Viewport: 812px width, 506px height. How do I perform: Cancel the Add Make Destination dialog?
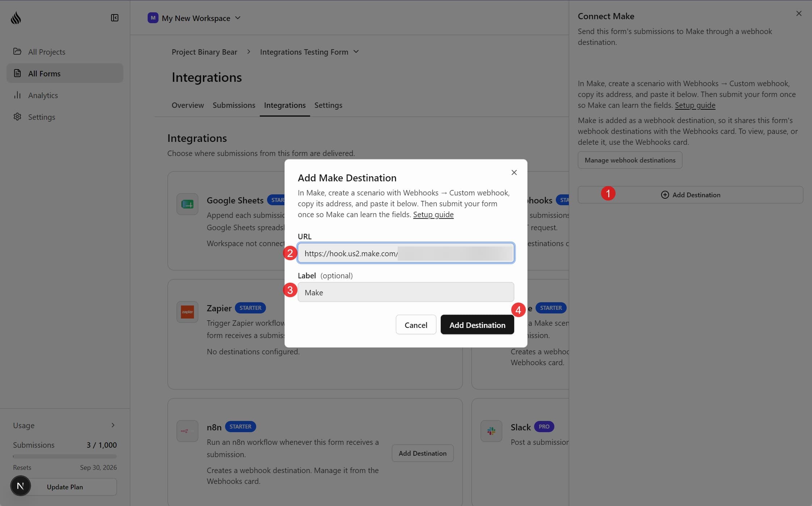coord(416,325)
